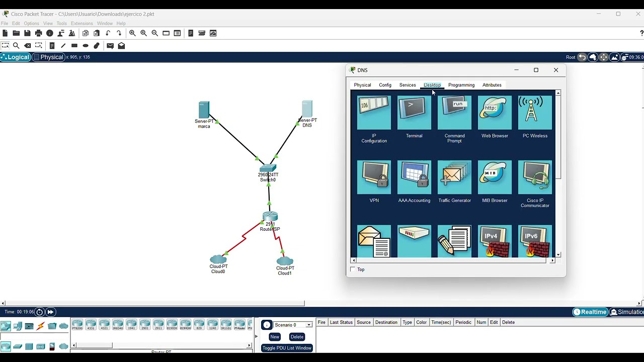Viewport: 644px width, 362px height.
Task: Open the Web Browser app
Action: coord(495,113)
